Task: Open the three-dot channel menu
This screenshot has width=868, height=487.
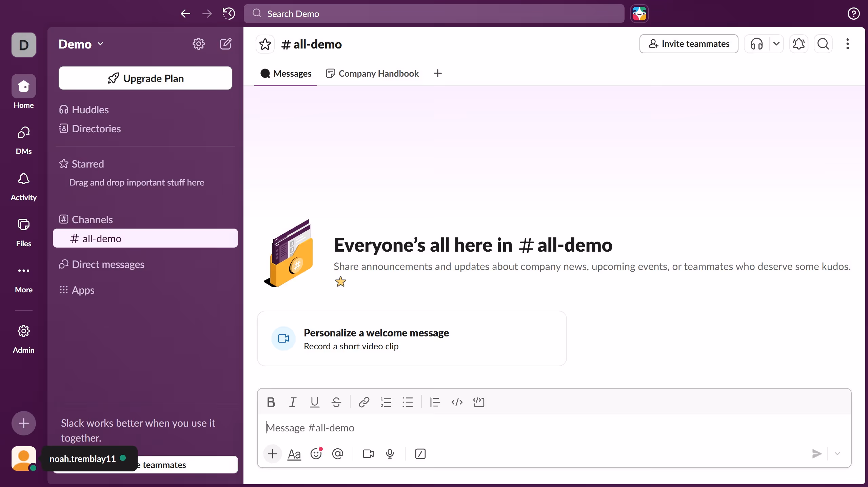Action: click(x=848, y=44)
